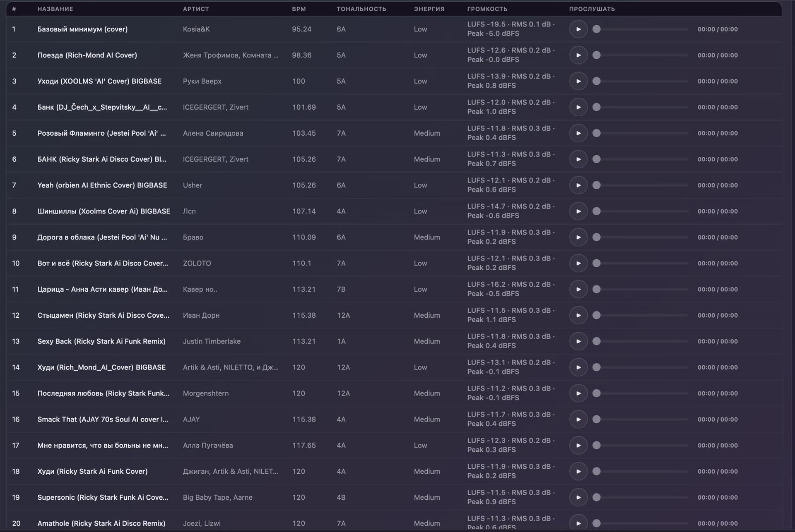Click BPM value 110.09
Screen dimensions: 795x532
pos(304,237)
